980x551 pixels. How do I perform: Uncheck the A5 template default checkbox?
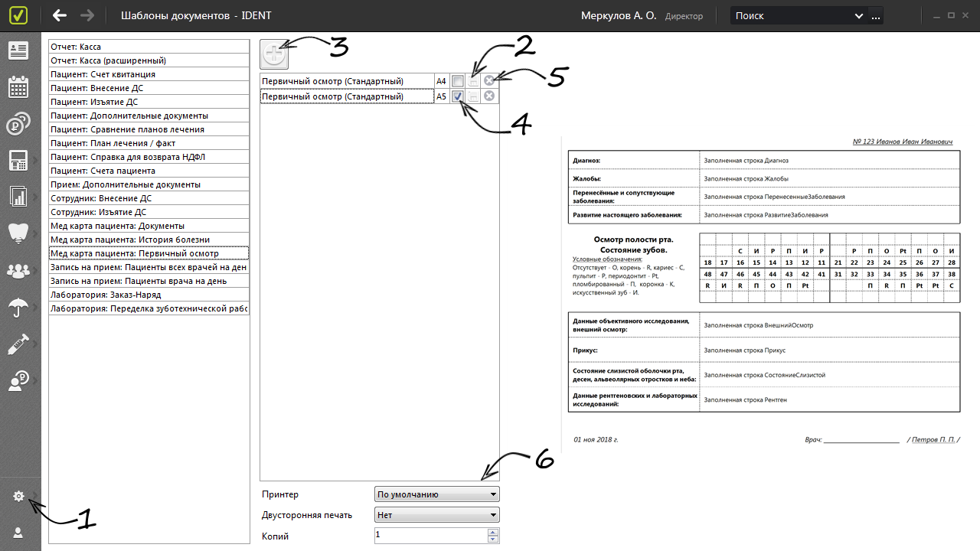pos(457,96)
